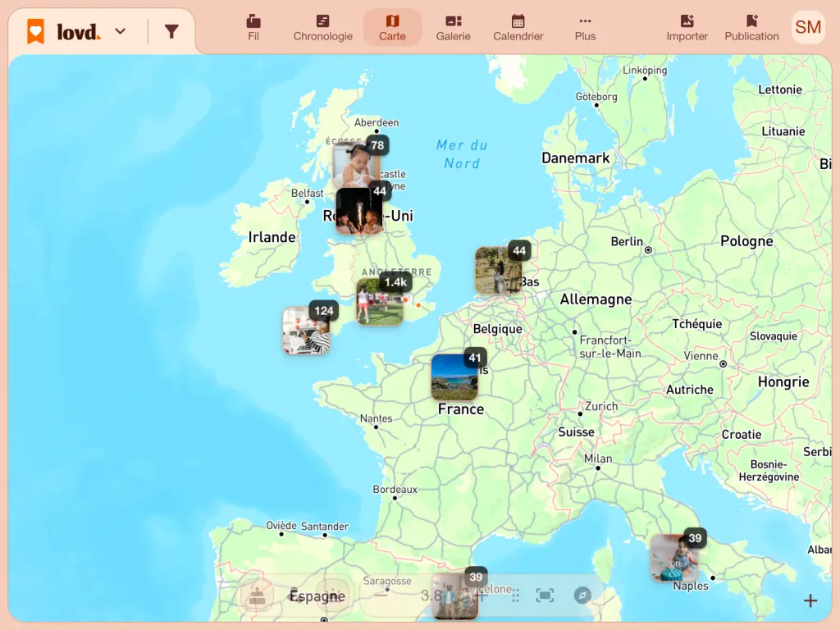This screenshot has width=840, height=630.
Task: Open the SM profile avatar
Action: point(808,27)
